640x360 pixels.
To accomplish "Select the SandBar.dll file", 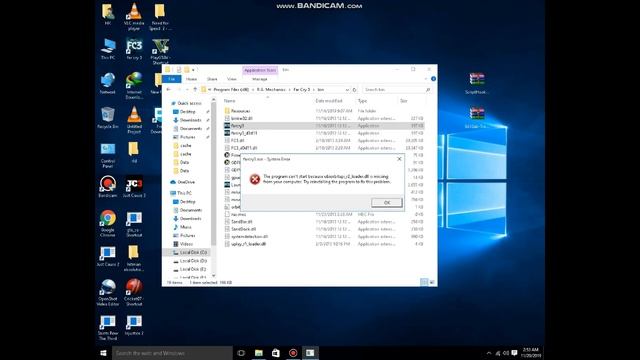I will point(242,222).
